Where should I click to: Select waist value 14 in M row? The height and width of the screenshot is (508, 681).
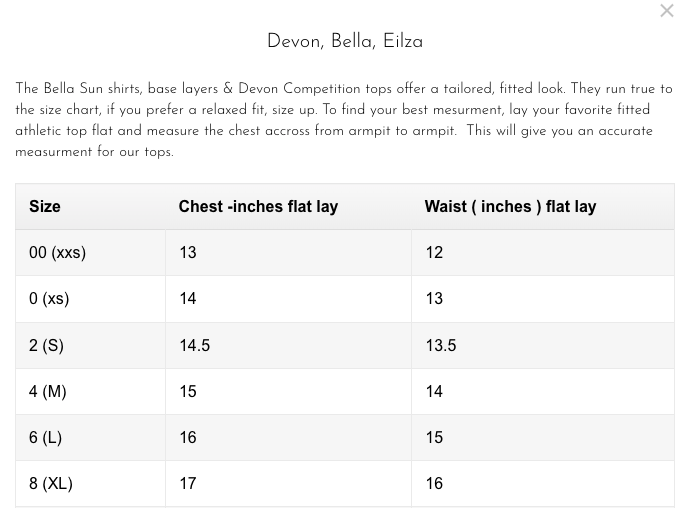[x=434, y=391]
